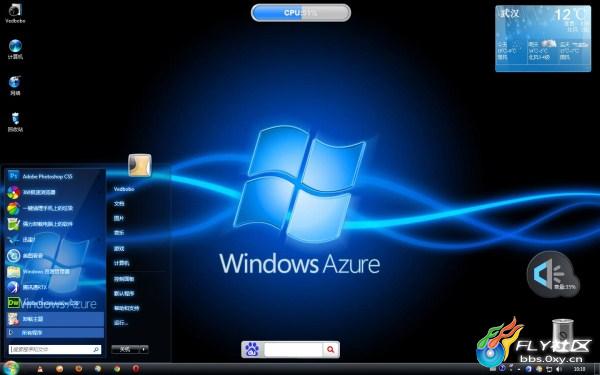Screen dimensions: 600x375
Task: Open the 网络 network desktop icon
Action: (15, 86)
